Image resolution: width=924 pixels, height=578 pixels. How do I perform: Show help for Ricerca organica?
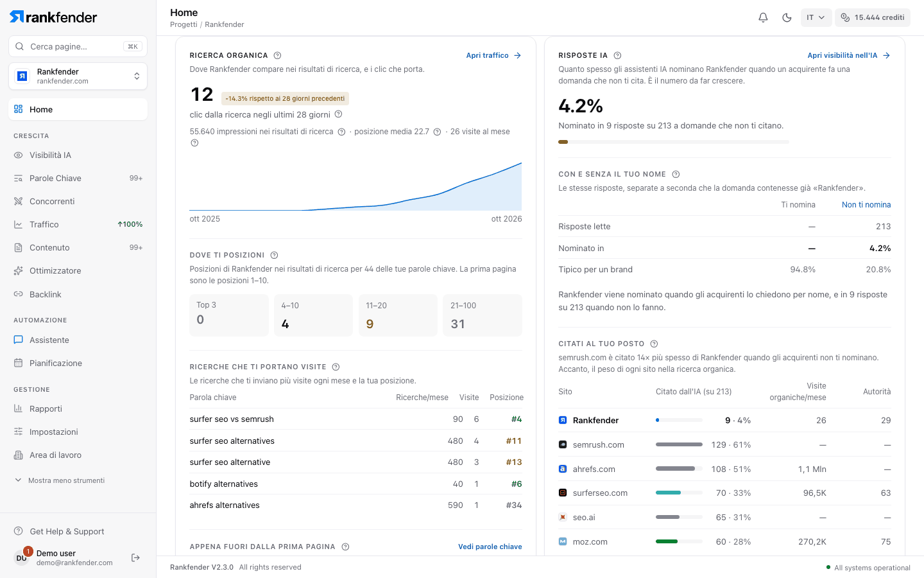tap(277, 55)
